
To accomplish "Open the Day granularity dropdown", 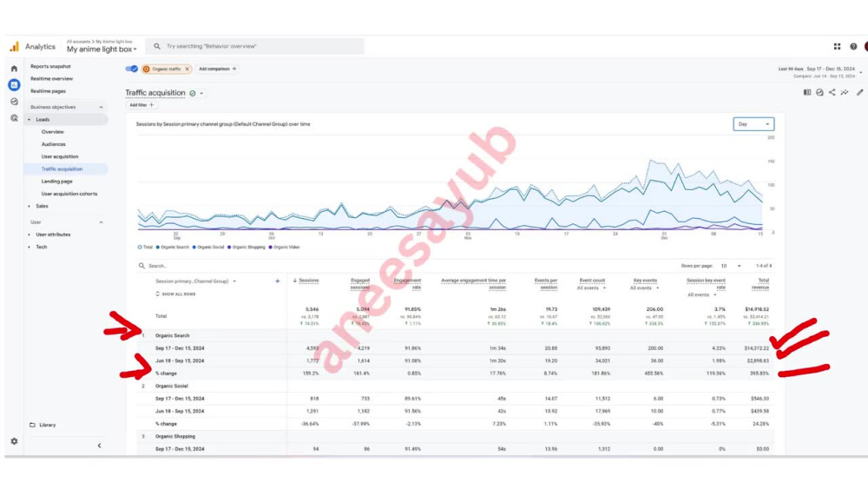I will pos(753,124).
